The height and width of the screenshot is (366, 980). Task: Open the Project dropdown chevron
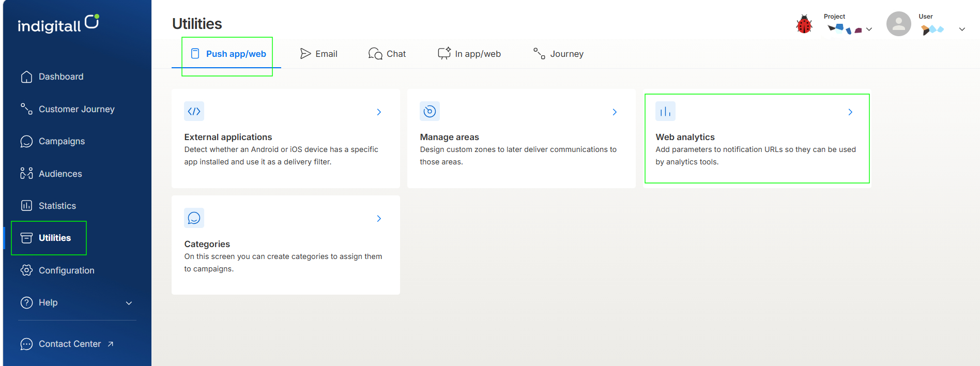point(869,29)
